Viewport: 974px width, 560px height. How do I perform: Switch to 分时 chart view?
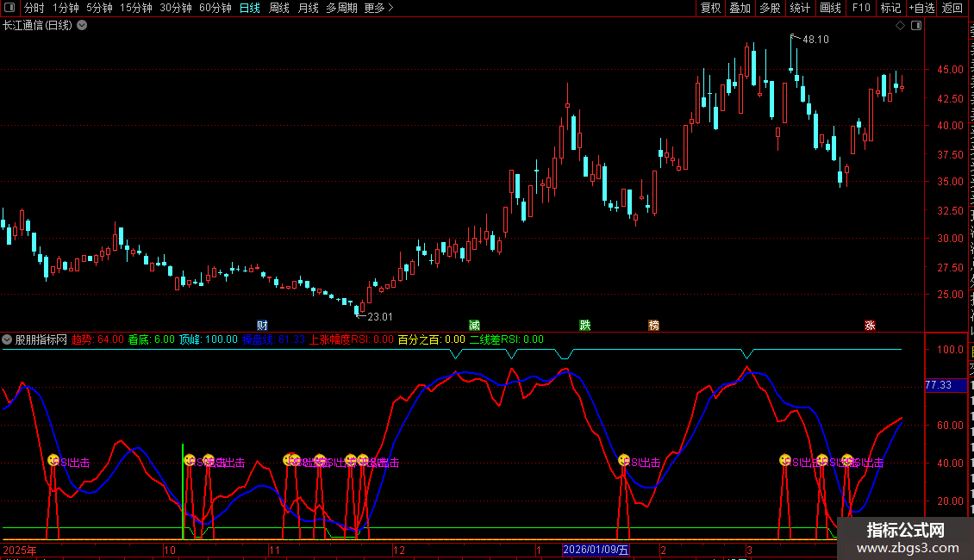click(x=34, y=8)
